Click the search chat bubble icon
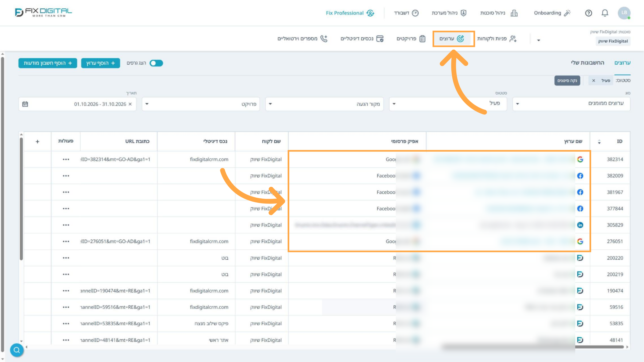Viewport: 644px width, 362px height. [17, 350]
